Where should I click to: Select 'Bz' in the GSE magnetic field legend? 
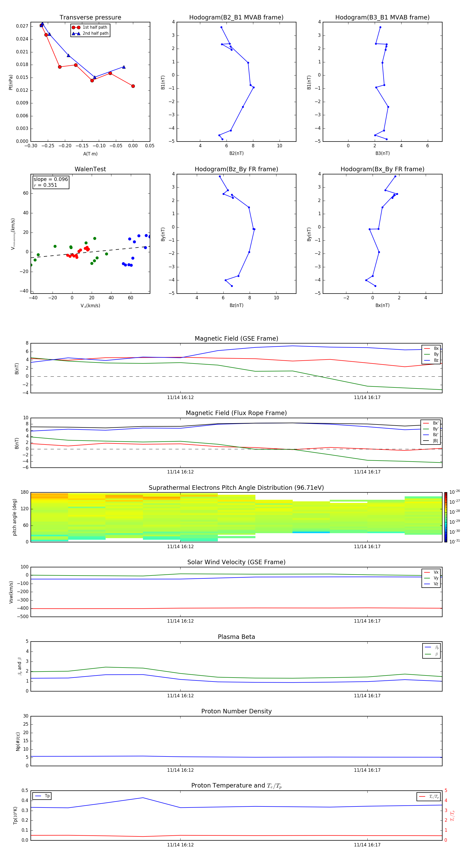pos(431,360)
